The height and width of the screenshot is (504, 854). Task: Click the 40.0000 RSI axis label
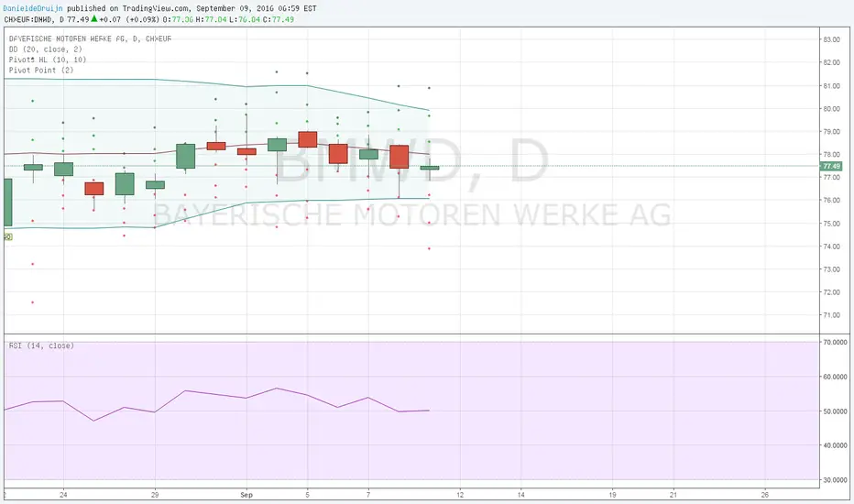pyautogui.click(x=835, y=445)
